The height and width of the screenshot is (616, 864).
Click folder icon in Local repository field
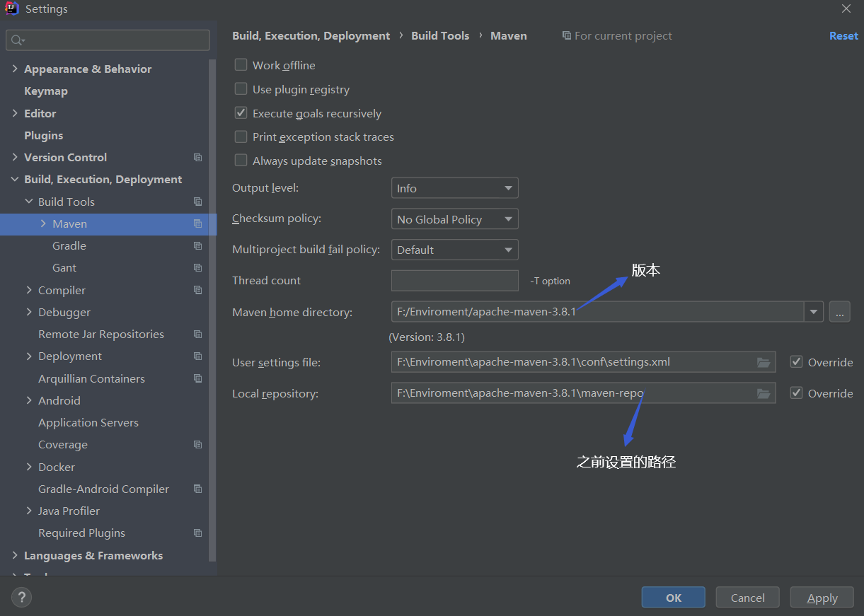pos(764,393)
